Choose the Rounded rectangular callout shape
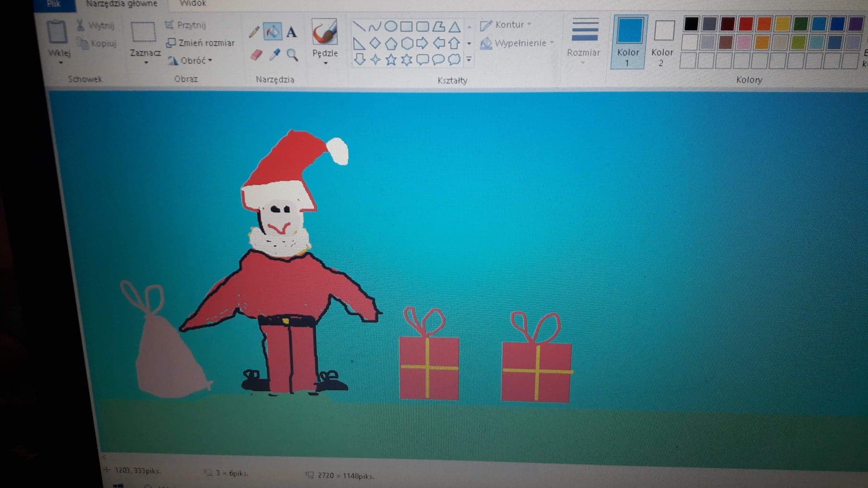The image size is (868, 488). pos(422,60)
